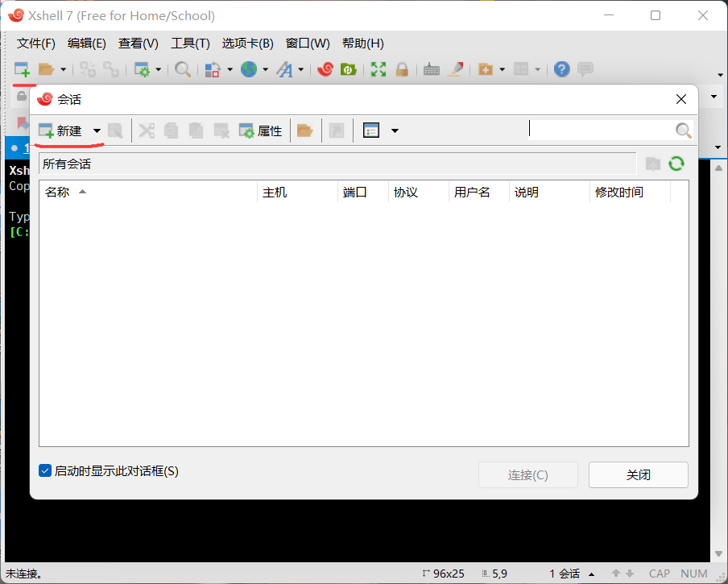Open the 工具(T) menu
728x584 pixels.
pos(192,43)
